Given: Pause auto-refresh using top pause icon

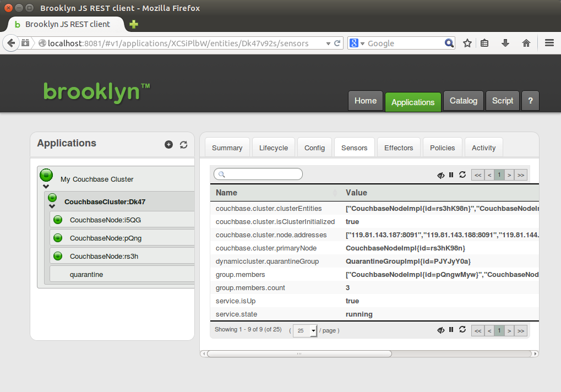Looking at the screenshot, I should tap(451, 175).
